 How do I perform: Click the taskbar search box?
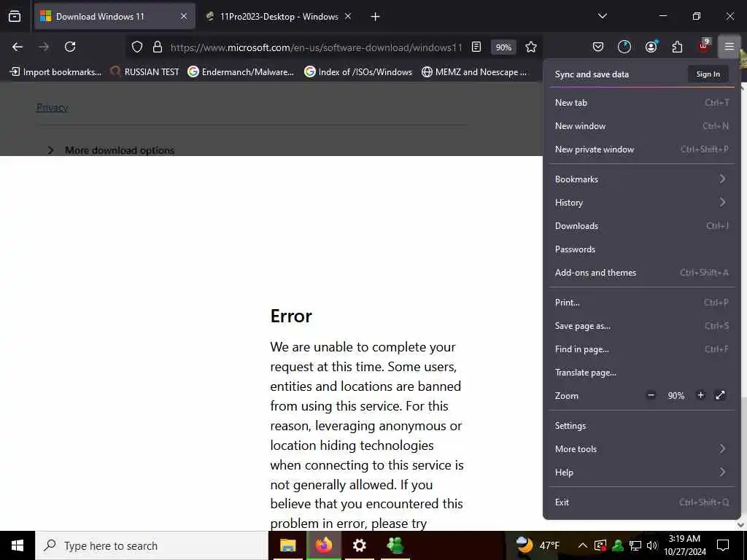tap(152, 545)
